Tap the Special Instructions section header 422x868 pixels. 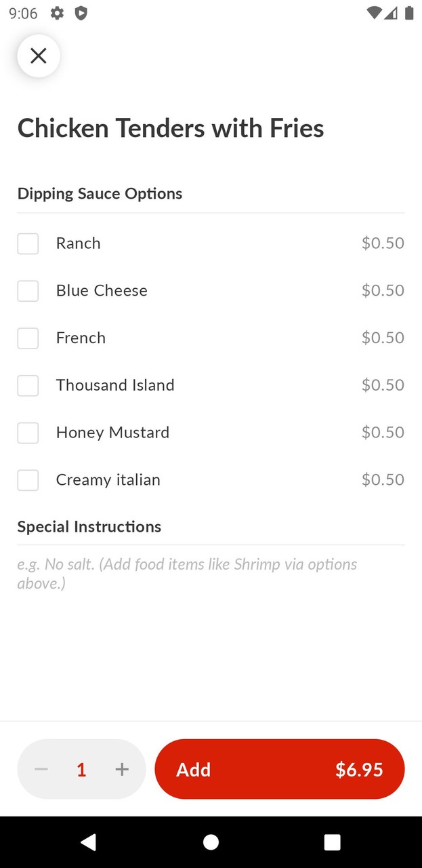coord(89,526)
